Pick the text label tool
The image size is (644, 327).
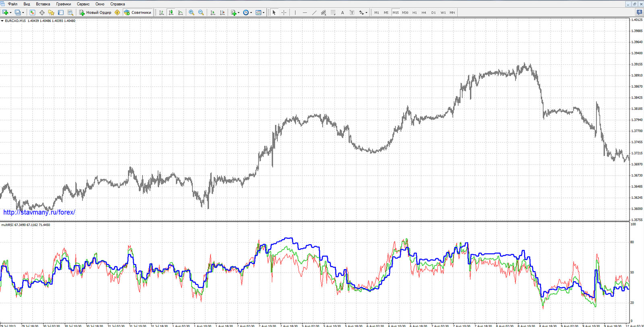(x=352, y=12)
